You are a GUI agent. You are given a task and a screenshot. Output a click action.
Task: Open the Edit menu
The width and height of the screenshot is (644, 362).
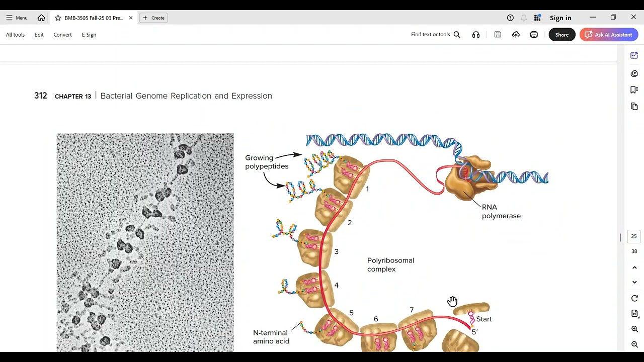(x=39, y=35)
